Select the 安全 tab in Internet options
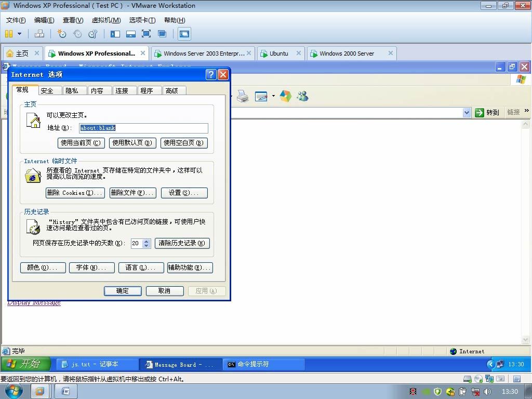 pos(47,90)
